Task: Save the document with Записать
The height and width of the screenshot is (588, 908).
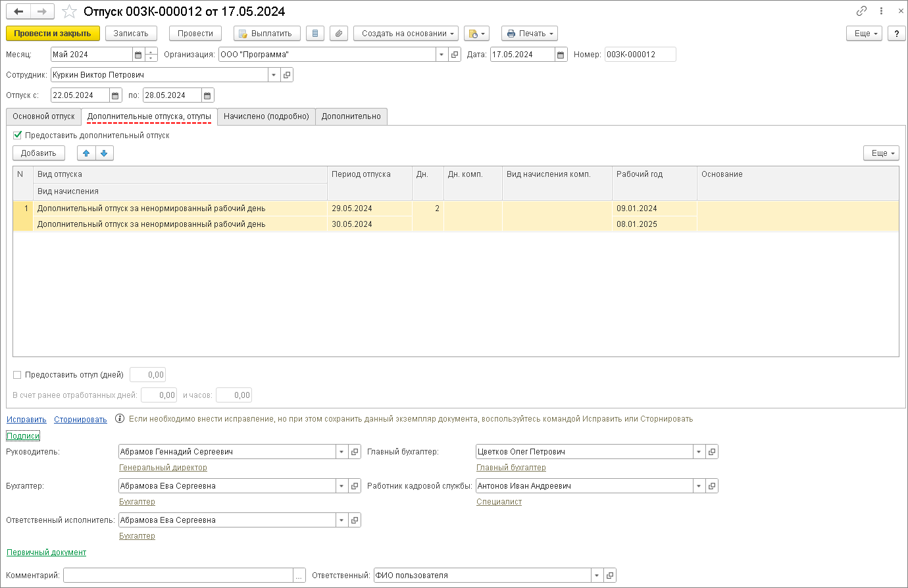Action: pyautogui.click(x=131, y=34)
